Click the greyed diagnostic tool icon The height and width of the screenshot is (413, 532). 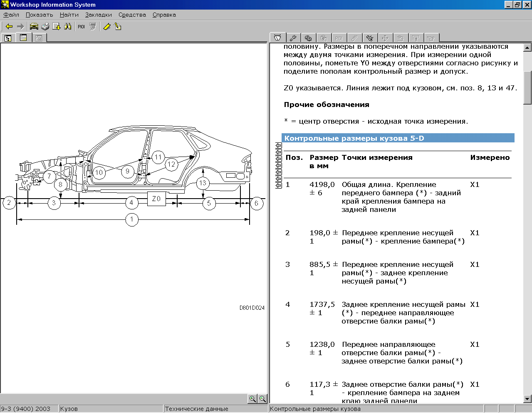coord(93,27)
